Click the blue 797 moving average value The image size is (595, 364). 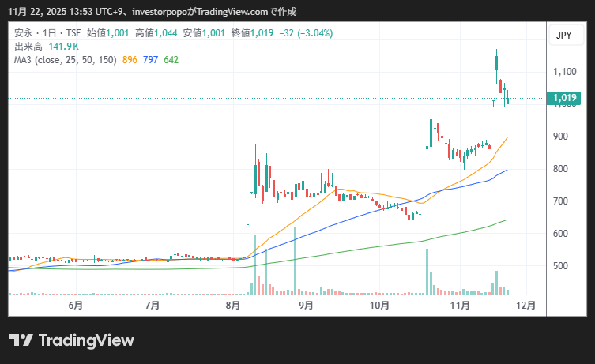[150, 59]
